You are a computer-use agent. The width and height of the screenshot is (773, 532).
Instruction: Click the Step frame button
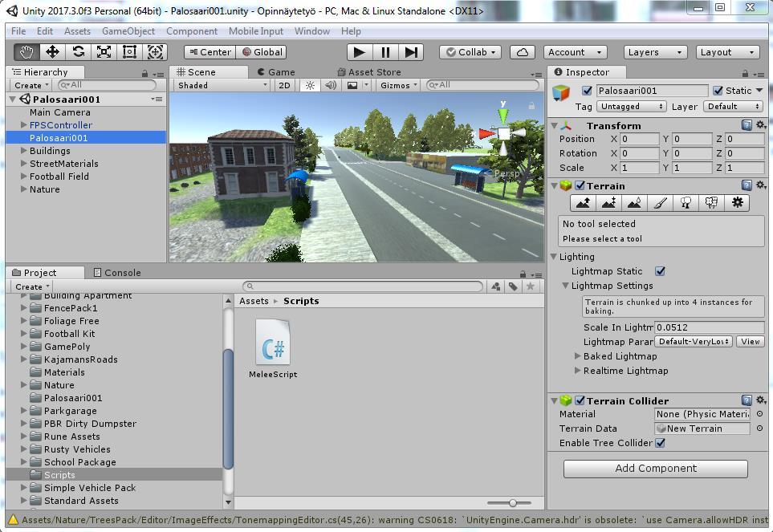point(411,52)
